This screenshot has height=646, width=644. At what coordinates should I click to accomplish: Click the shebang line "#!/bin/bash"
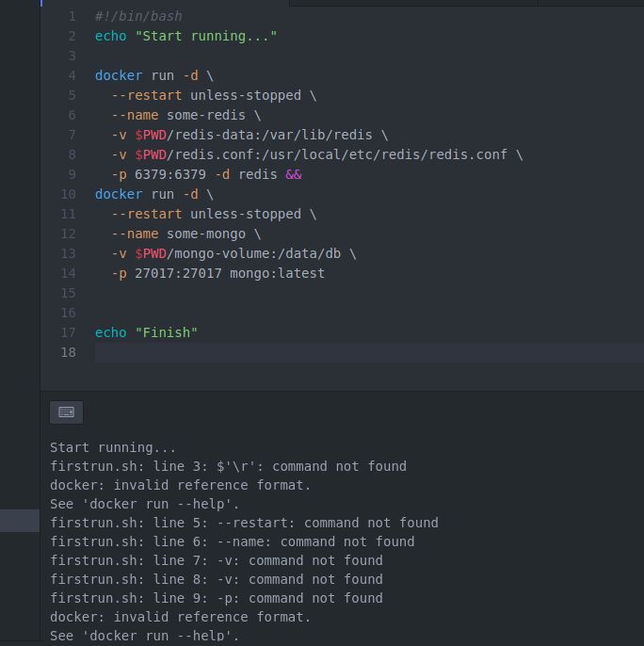coord(138,17)
